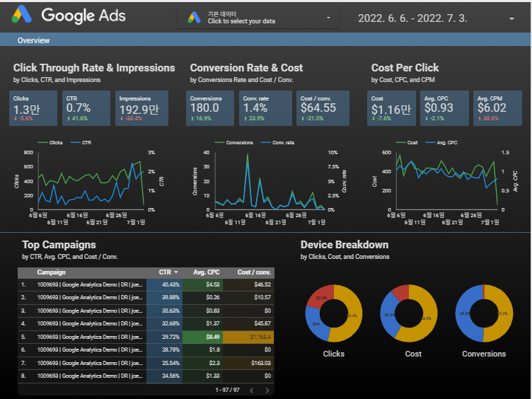Click the Cost / conv. scorecard

pyautogui.click(x=323, y=108)
